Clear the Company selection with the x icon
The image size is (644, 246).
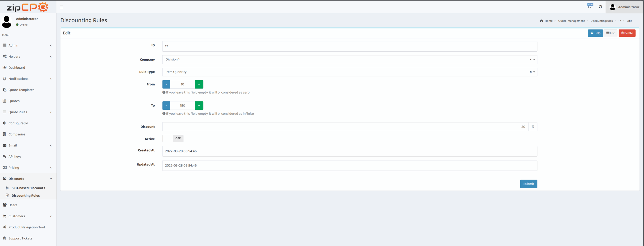(531, 60)
